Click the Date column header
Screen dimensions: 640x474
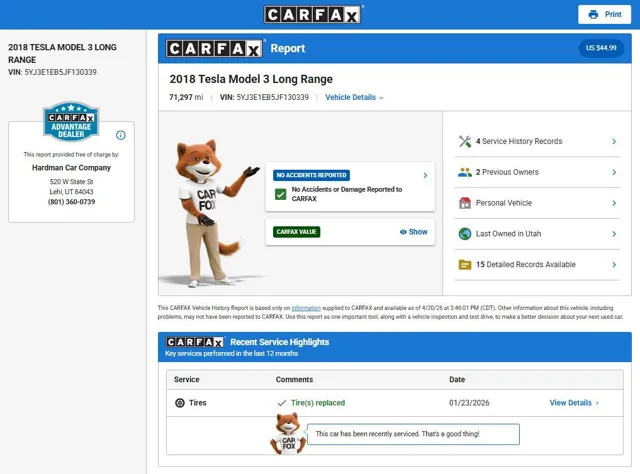click(x=457, y=380)
